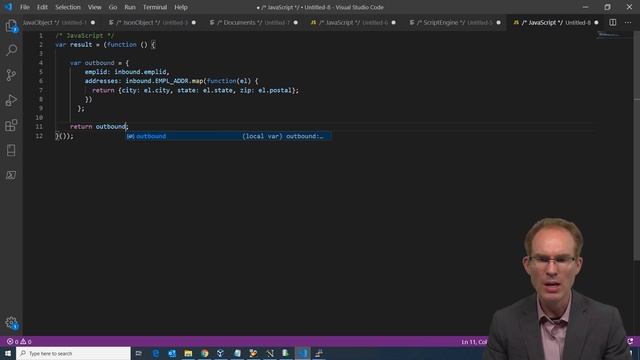640x360 pixels.
Task: Open the Run menu
Action: 130,7
